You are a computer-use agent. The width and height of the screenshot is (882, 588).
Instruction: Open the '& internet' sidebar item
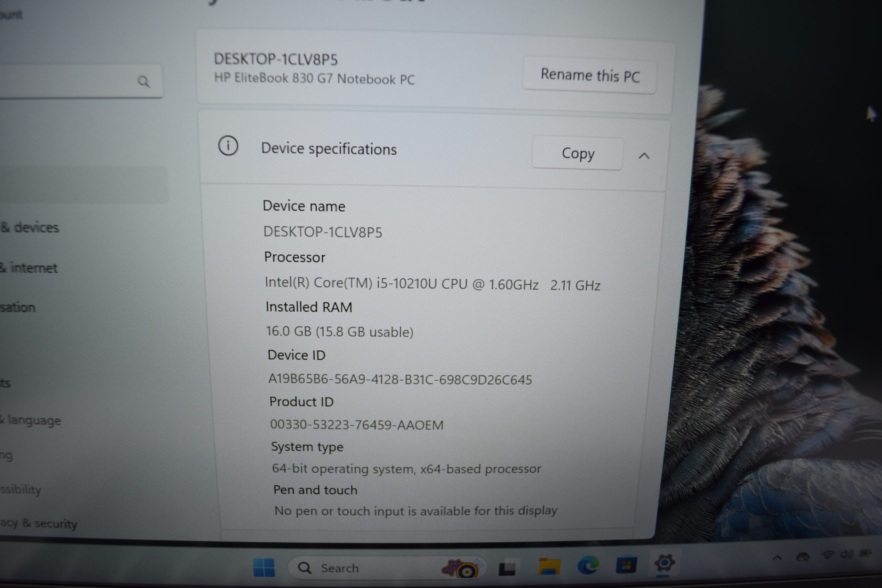click(29, 268)
